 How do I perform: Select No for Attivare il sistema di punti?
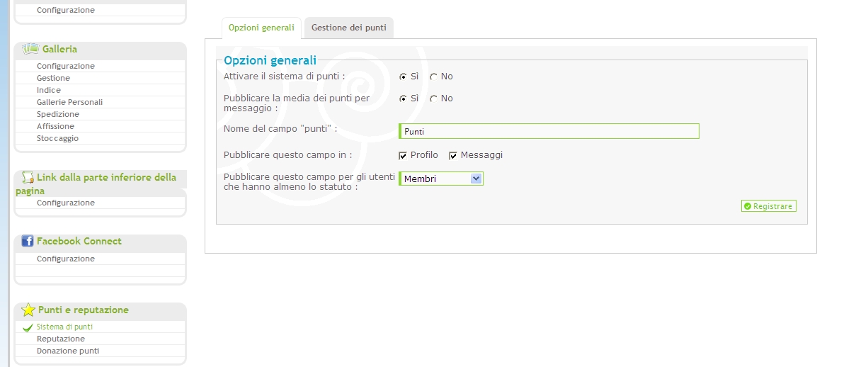point(433,77)
